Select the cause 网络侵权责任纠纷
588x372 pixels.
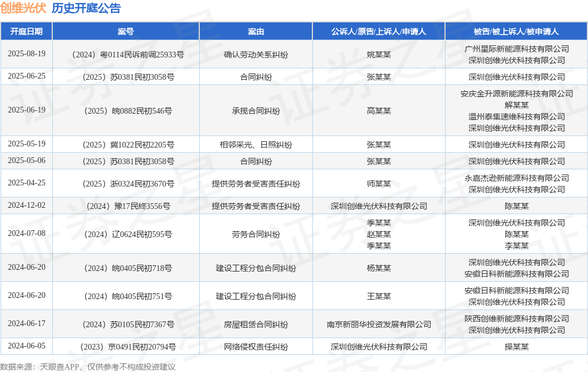256,347
